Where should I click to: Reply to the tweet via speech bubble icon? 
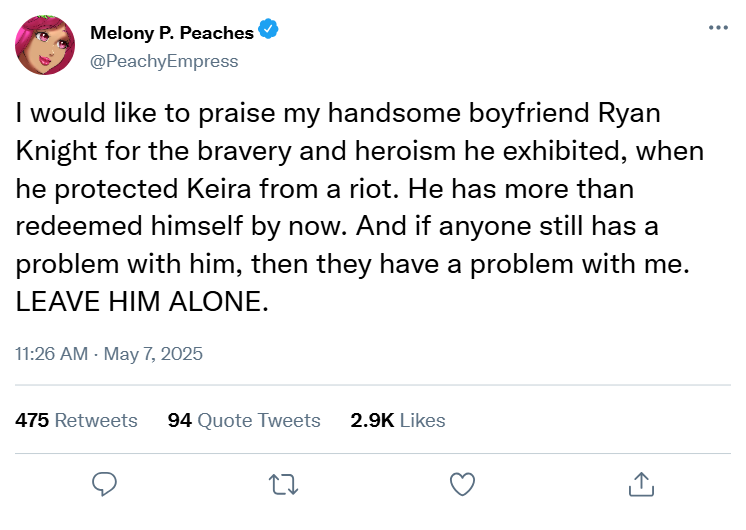(106, 484)
